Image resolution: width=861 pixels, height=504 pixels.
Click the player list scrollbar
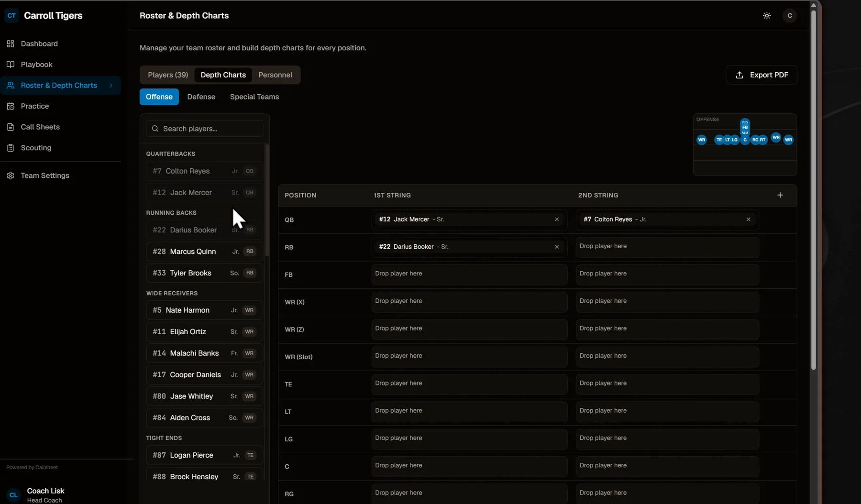267,201
